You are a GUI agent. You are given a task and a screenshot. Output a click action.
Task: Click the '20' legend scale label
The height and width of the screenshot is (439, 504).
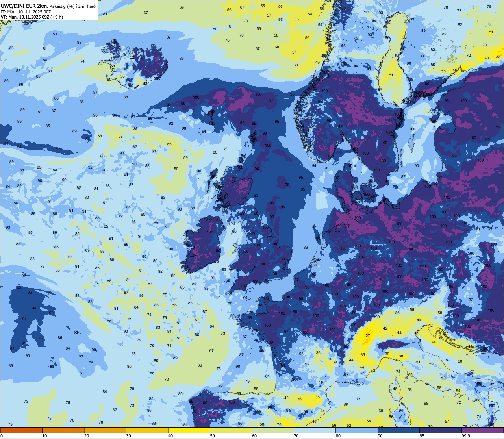(87, 436)
